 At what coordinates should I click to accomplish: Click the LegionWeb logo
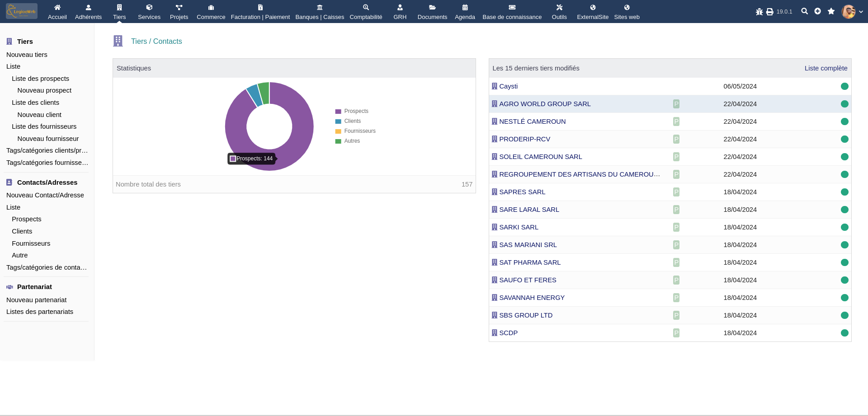(x=22, y=11)
